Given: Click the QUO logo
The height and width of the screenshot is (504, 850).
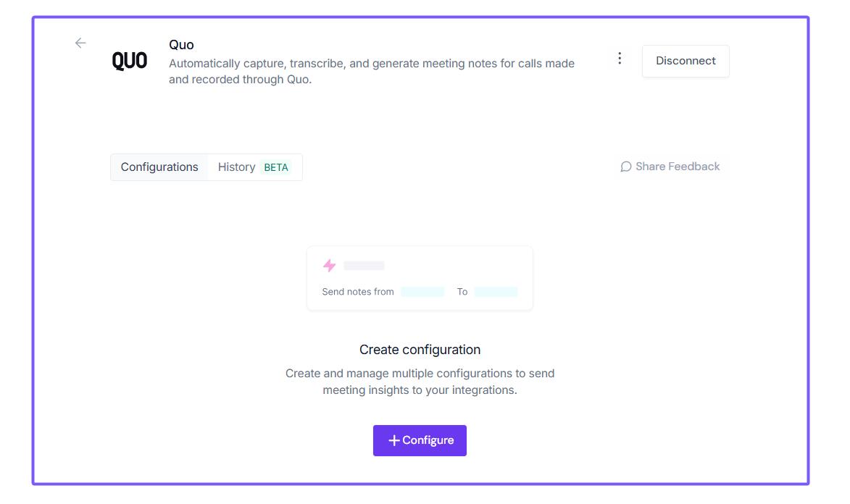Looking at the screenshot, I should click(x=130, y=62).
